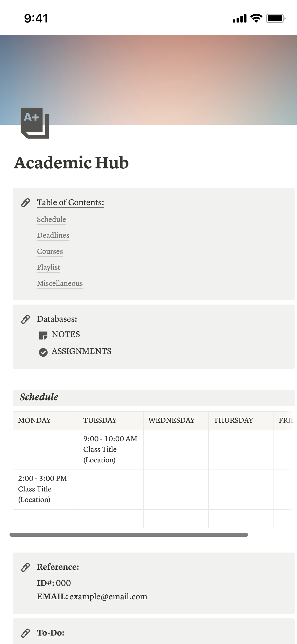297x644 pixels.
Task: Tap the paperclip icon beside To-Do
Action: click(25, 633)
